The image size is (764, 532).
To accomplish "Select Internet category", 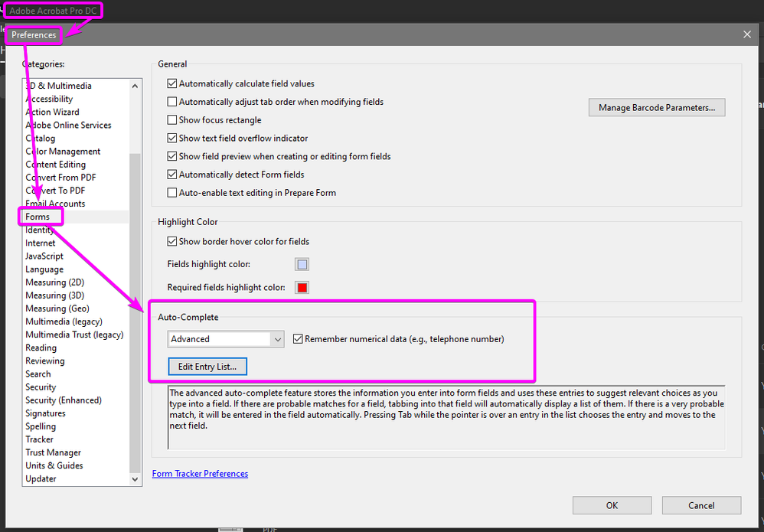I will coord(41,243).
